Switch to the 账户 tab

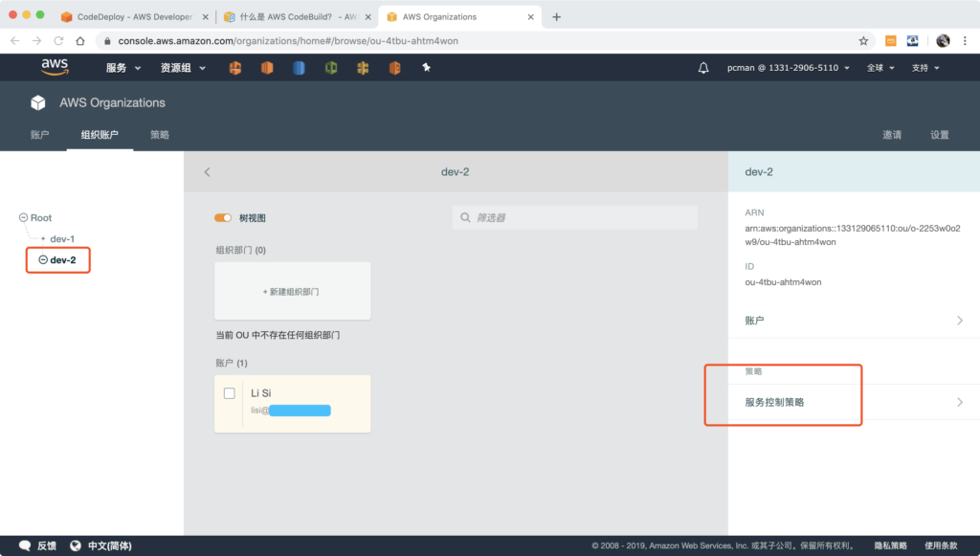point(39,134)
